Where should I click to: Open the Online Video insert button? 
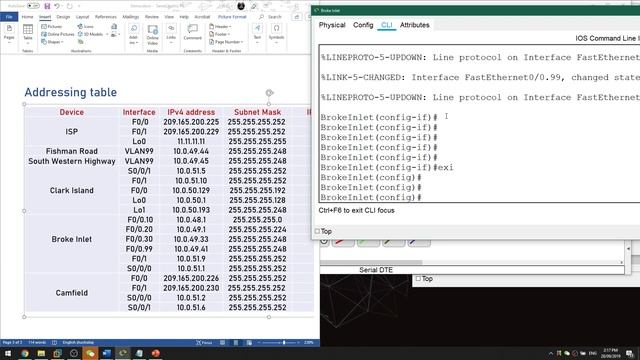click(x=153, y=34)
